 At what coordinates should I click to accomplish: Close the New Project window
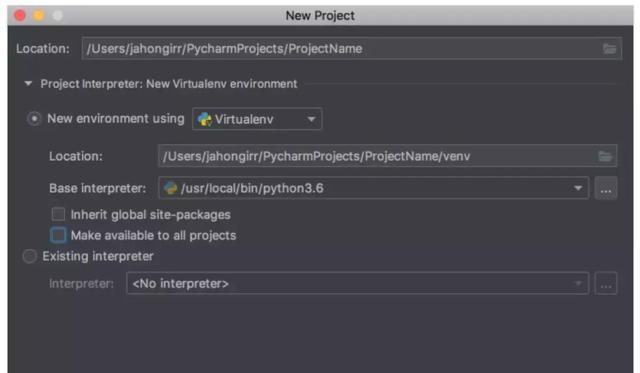click(20, 16)
